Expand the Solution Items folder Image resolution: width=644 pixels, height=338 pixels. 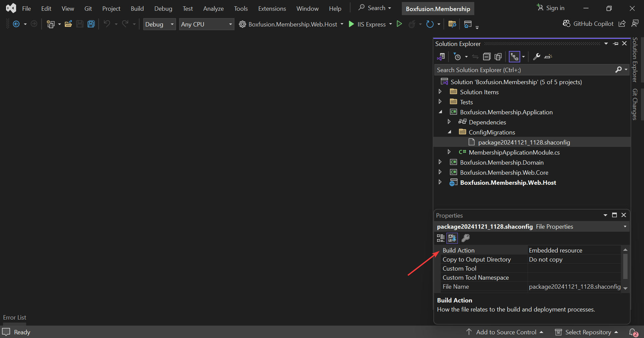[x=440, y=92]
